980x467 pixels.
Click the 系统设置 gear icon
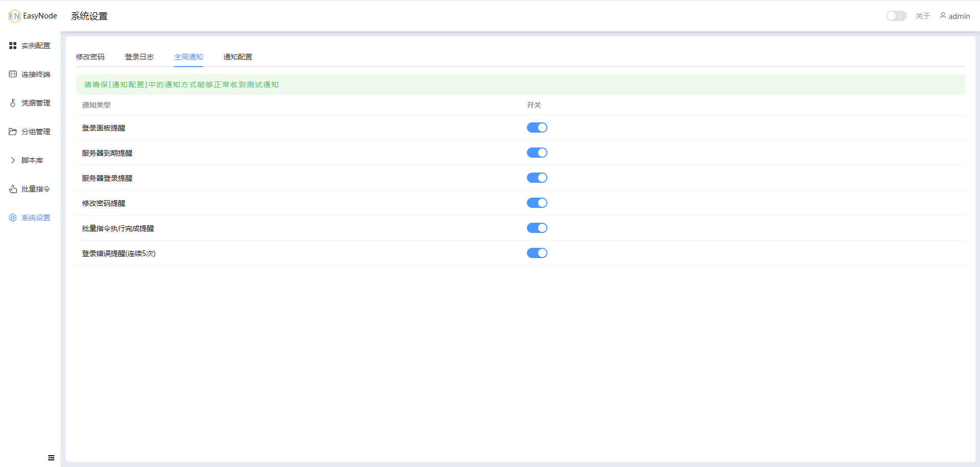pos(13,218)
